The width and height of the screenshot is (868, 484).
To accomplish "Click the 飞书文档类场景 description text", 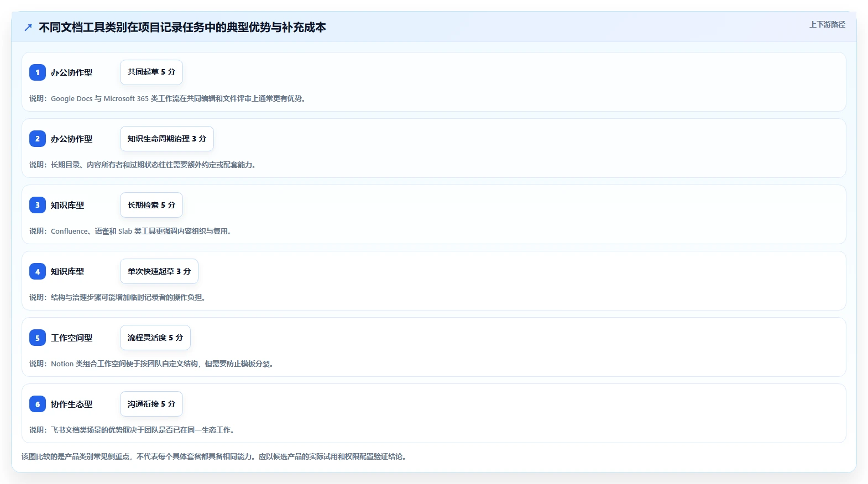I will [x=133, y=430].
